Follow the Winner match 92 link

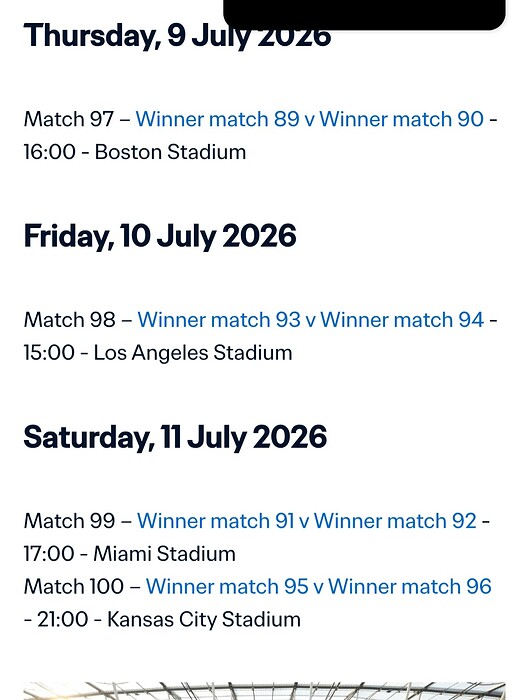[395, 521]
